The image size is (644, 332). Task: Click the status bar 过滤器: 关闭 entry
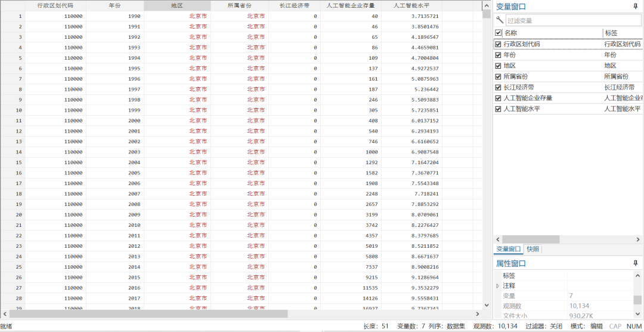pos(544,326)
